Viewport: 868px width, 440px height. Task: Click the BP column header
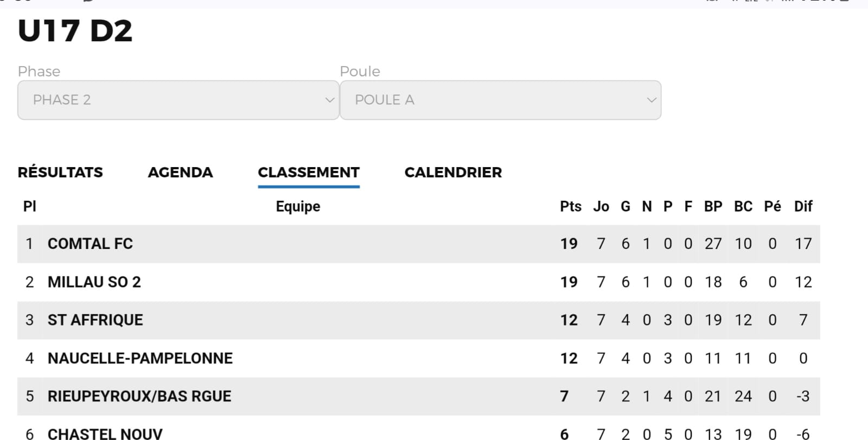tap(713, 207)
